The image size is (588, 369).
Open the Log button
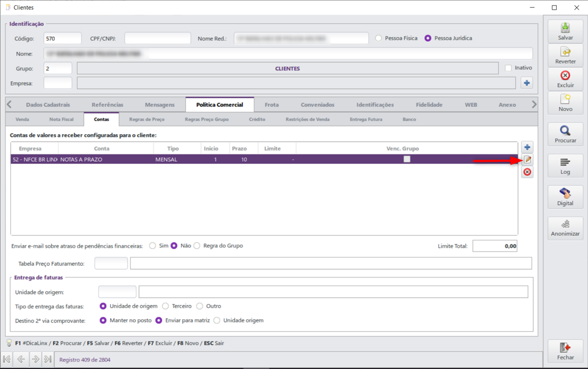[565, 166]
